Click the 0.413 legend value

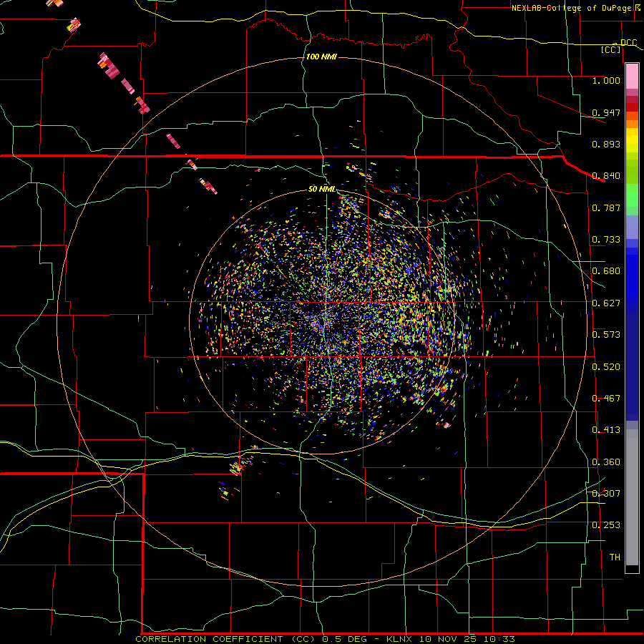pos(606,430)
